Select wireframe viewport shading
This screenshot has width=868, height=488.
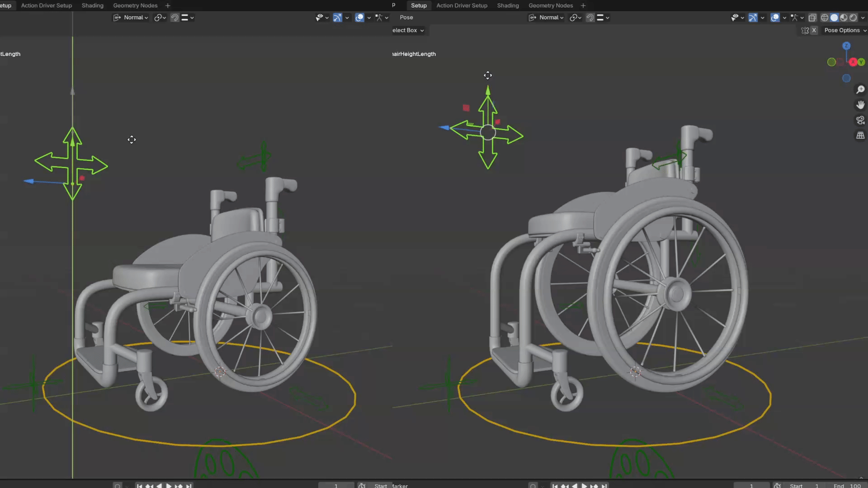tap(825, 18)
